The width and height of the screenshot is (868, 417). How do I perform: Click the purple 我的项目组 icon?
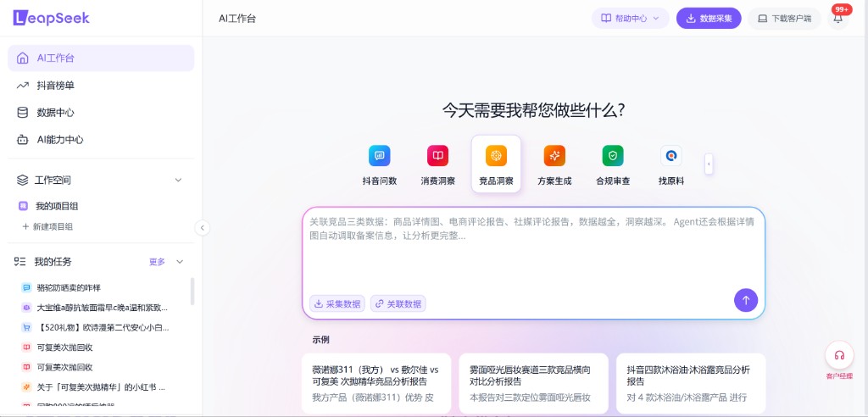point(23,206)
